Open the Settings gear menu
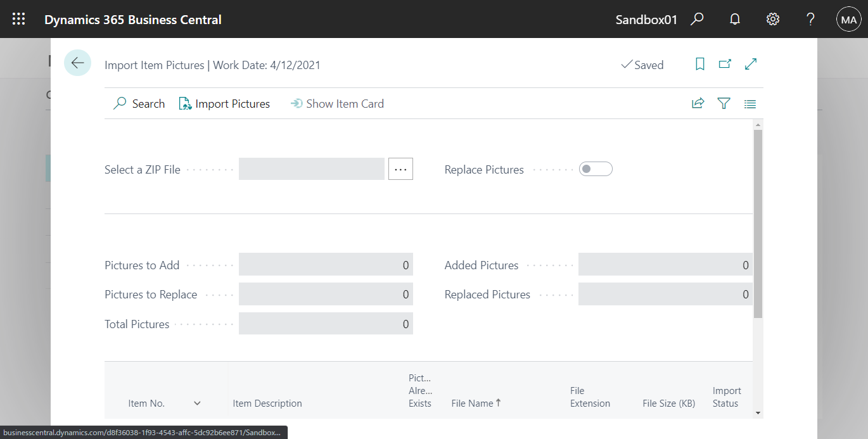Viewport: 868px width, 439px height. click(x=772, y=19)
